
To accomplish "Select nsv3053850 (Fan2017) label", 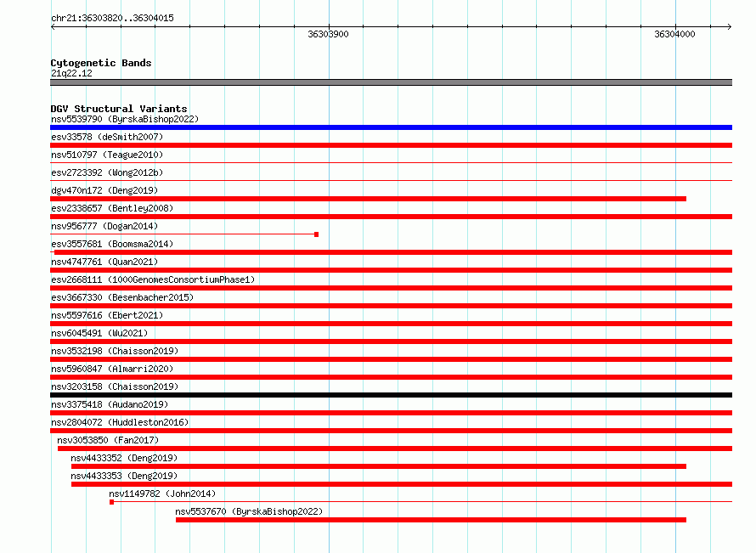I will (x=108, y=440).
